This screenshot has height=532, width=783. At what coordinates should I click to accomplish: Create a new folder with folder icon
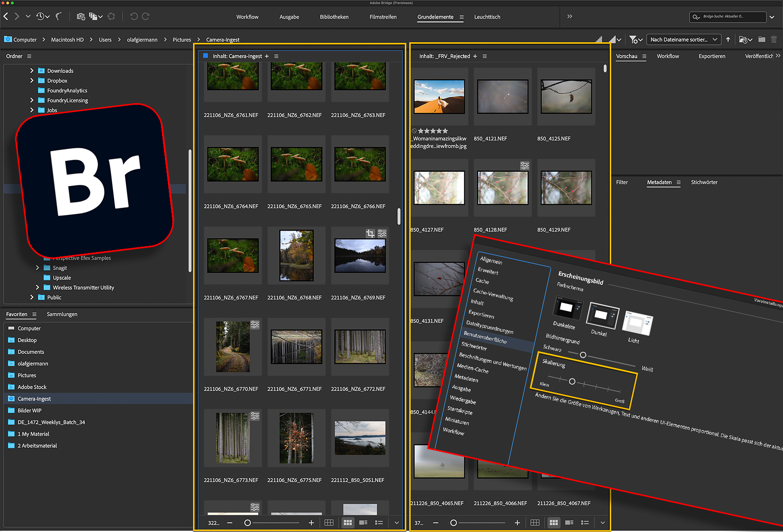(x=761, y=40)
